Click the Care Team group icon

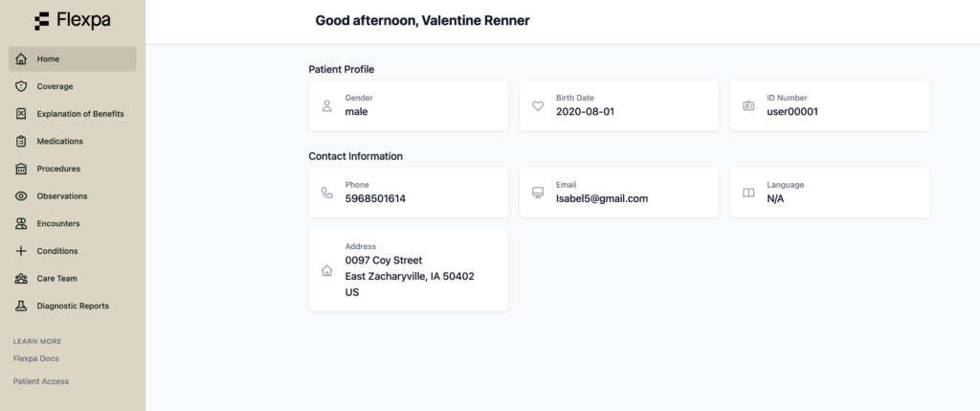point(21,279)
